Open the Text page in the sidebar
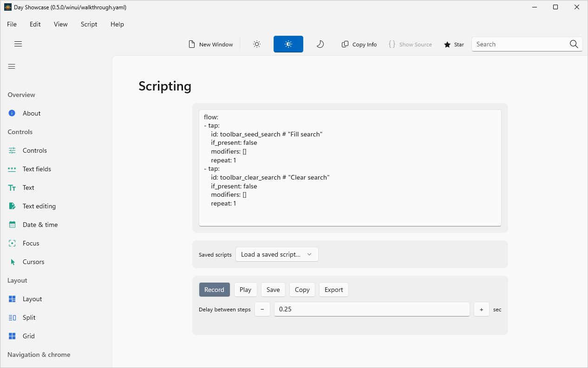This screenshot has width=588, height=368. point(56,187)
